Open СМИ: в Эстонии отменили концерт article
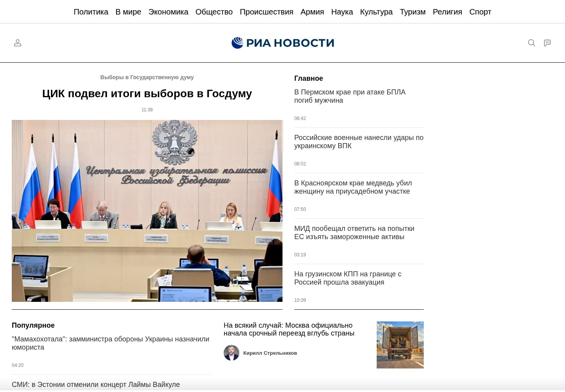The width and height of the screenshot is (565, 392). 96,385
